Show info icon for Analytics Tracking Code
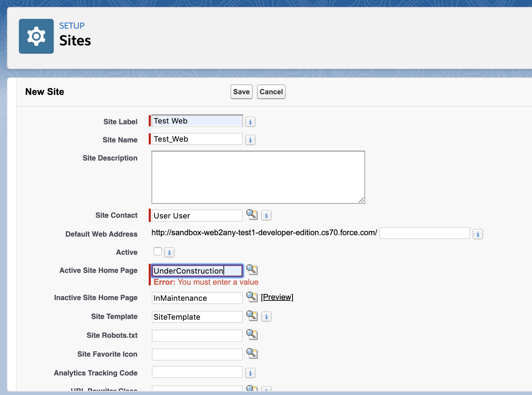 [250, 373]
